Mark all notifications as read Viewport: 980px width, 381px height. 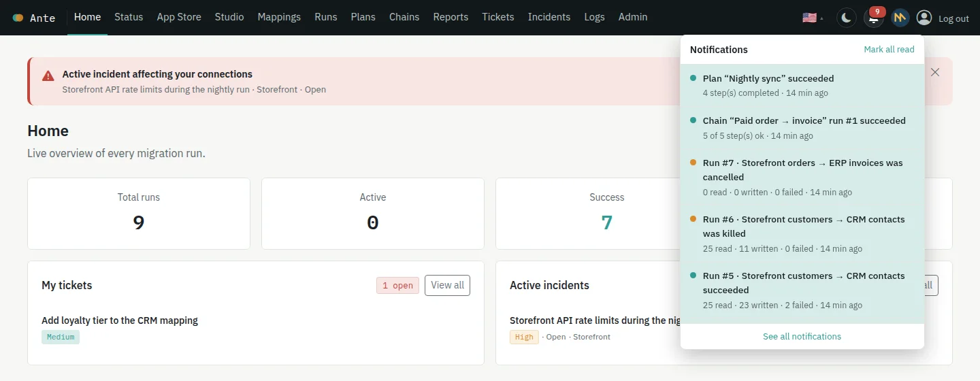click(889, 49)
